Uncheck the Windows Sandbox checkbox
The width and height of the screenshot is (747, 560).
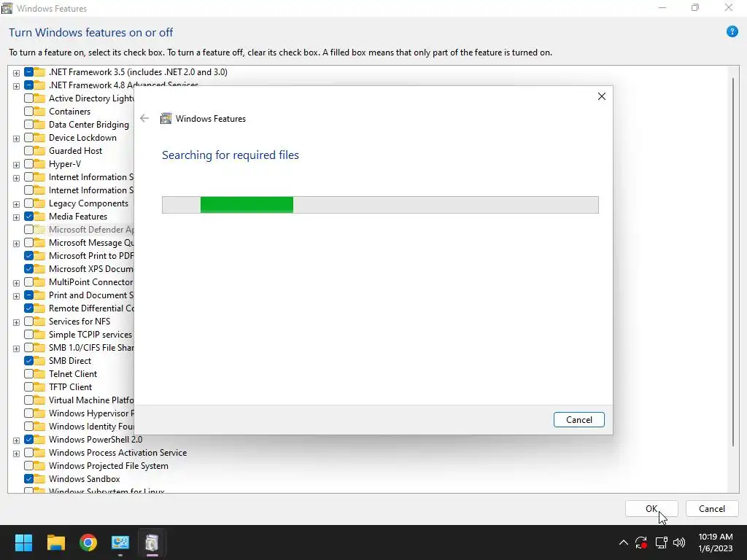point(28,479)
